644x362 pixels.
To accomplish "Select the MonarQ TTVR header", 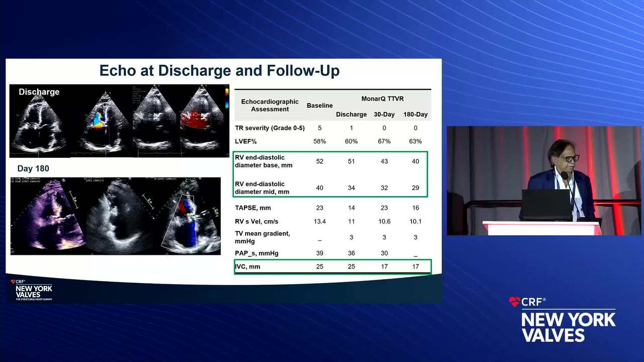I will (382, 99).
